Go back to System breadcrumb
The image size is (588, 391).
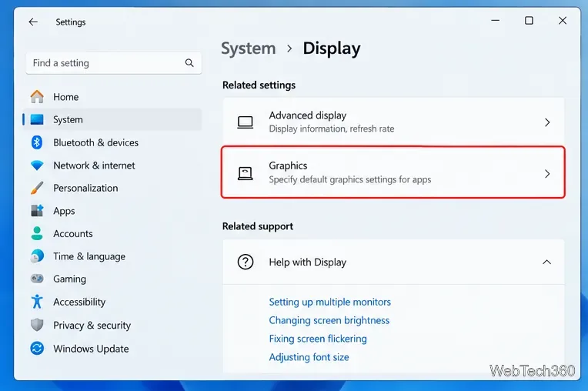coord(249,48)
